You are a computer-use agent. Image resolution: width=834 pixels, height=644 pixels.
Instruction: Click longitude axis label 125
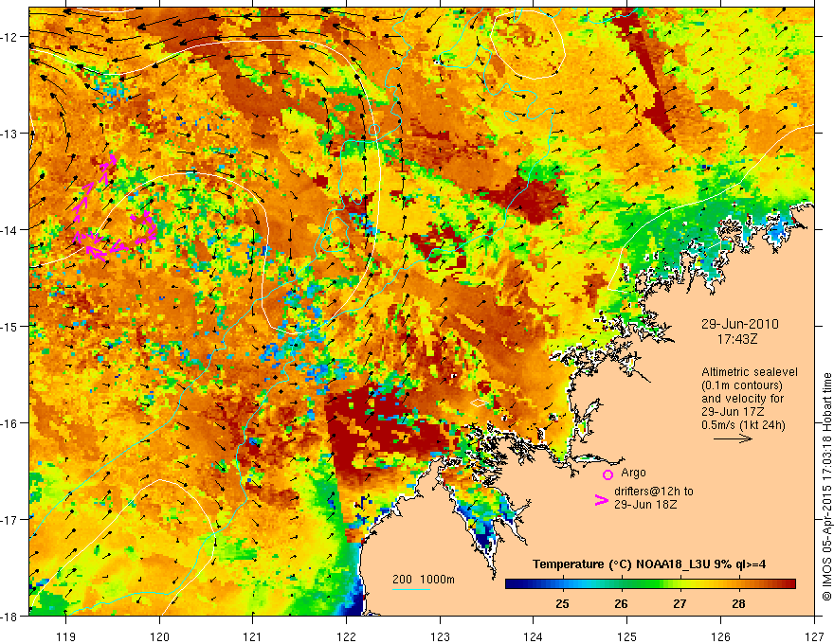(627, 636)
